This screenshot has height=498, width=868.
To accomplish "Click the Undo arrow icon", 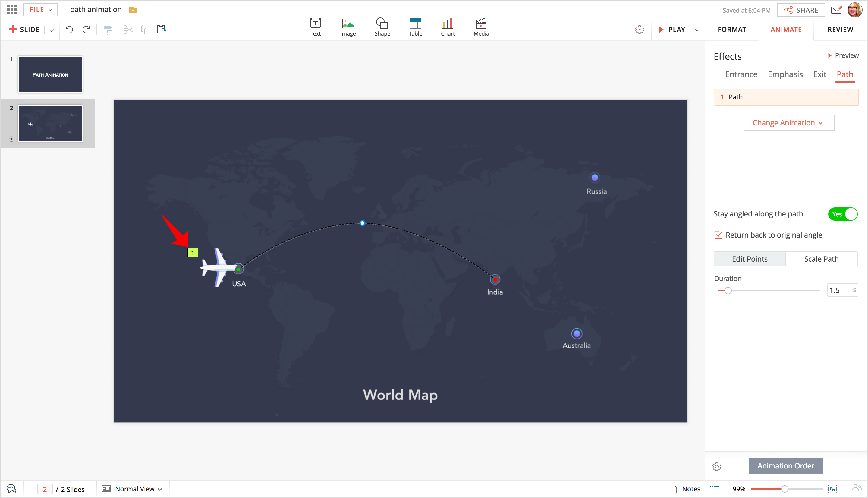I will [x=69, y=30].
